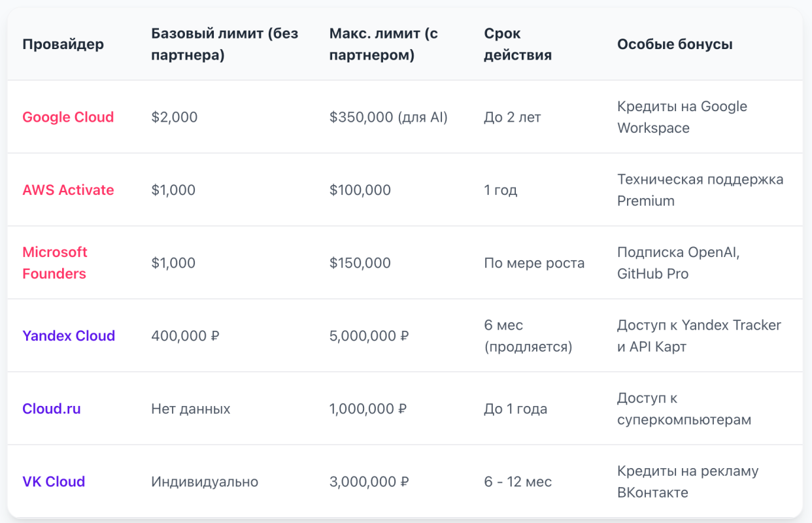Click the $2,000 base limit cell
This screenshot has height=523, width=812.
click(x=174, y=118)
